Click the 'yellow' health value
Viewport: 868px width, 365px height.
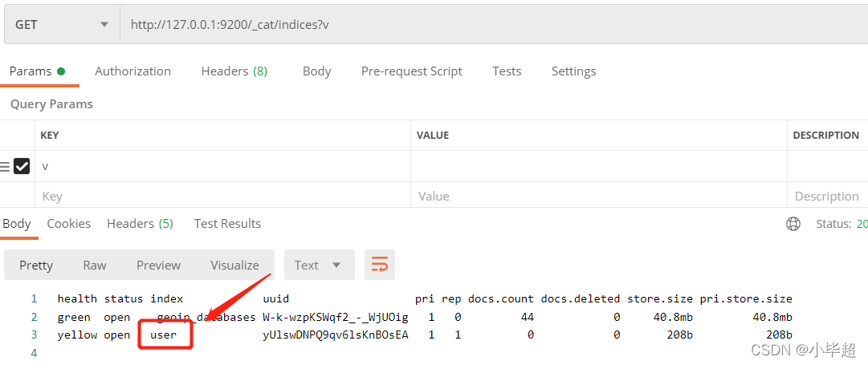77,335
